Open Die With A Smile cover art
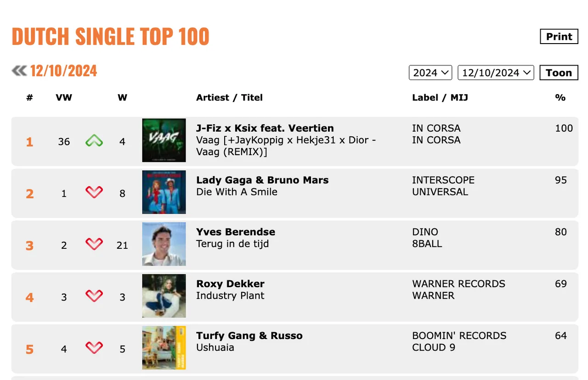Image resolution: width=588 pixels, height=380 pixels. [164, 192]
